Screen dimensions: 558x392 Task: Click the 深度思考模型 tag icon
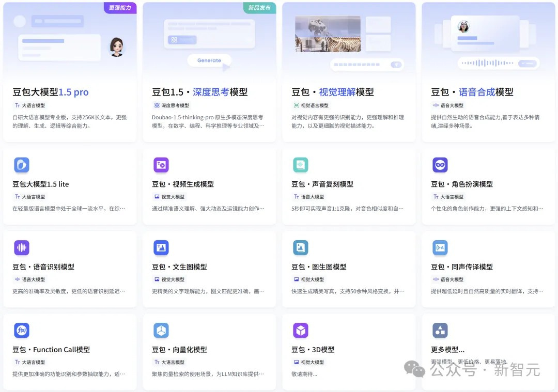(157, 105)
